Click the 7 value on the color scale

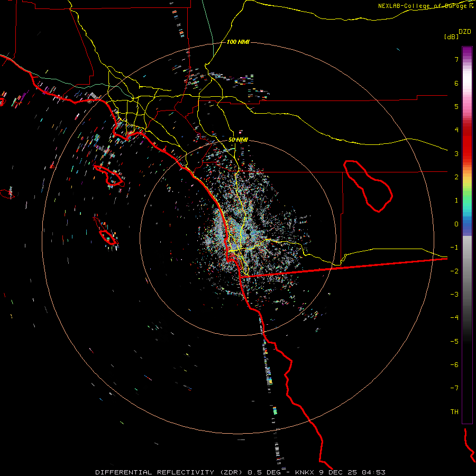coord(456,59)
